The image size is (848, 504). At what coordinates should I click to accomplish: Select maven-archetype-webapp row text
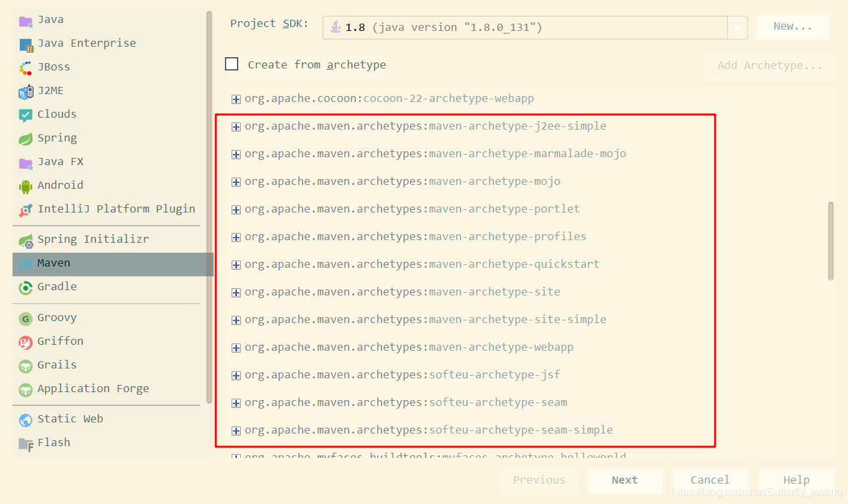pos(409,347)
